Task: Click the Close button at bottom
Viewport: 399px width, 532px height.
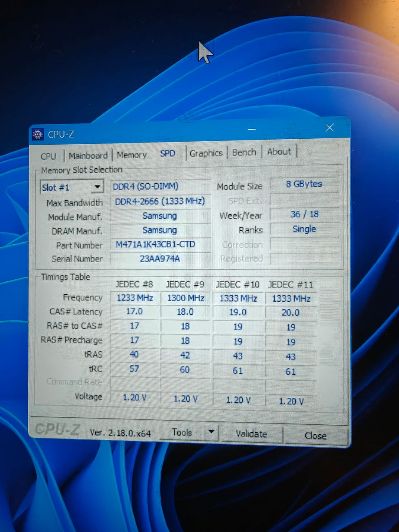Action: point(315,436)
